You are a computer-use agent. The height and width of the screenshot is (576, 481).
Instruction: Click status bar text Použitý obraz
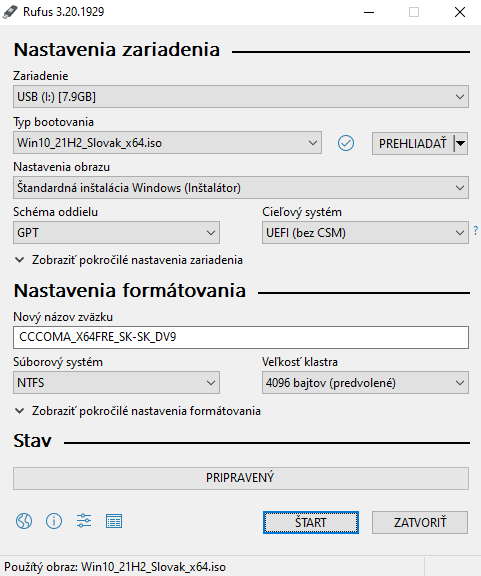point(115,567)
